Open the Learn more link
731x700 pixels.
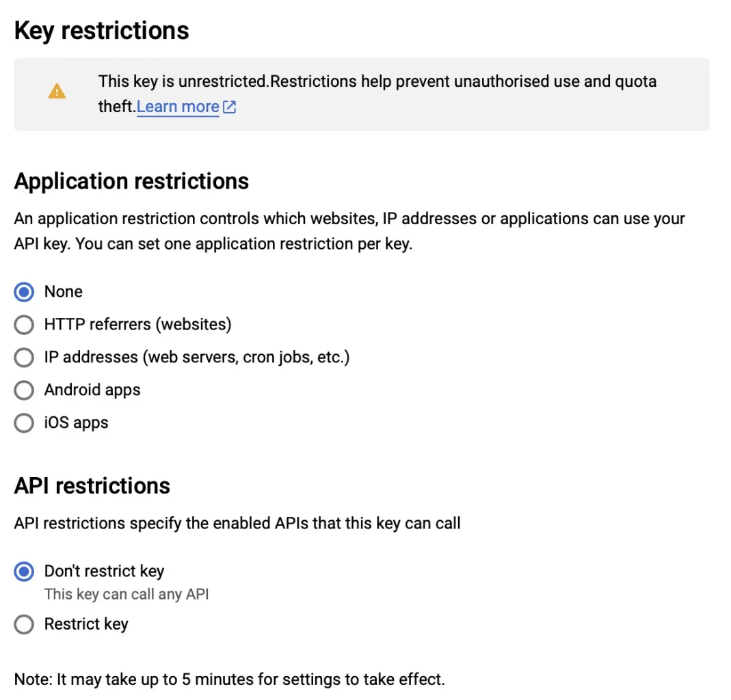point(178,107)
